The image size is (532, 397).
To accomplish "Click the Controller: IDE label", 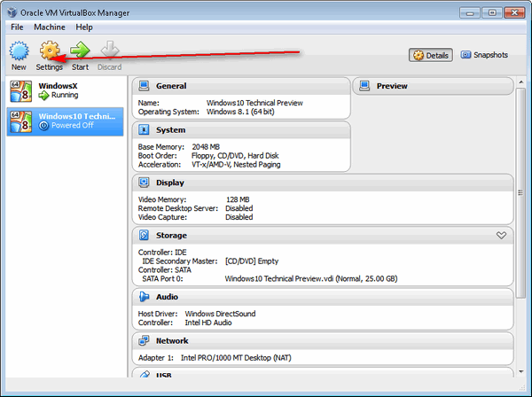I will [x=162, y=253].
